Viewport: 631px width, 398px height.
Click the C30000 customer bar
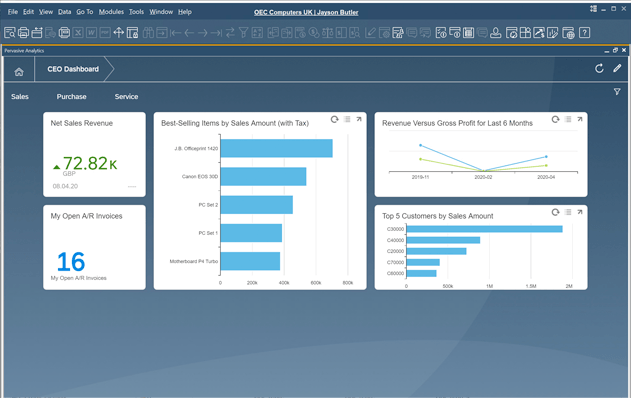[x=485, y=229]
